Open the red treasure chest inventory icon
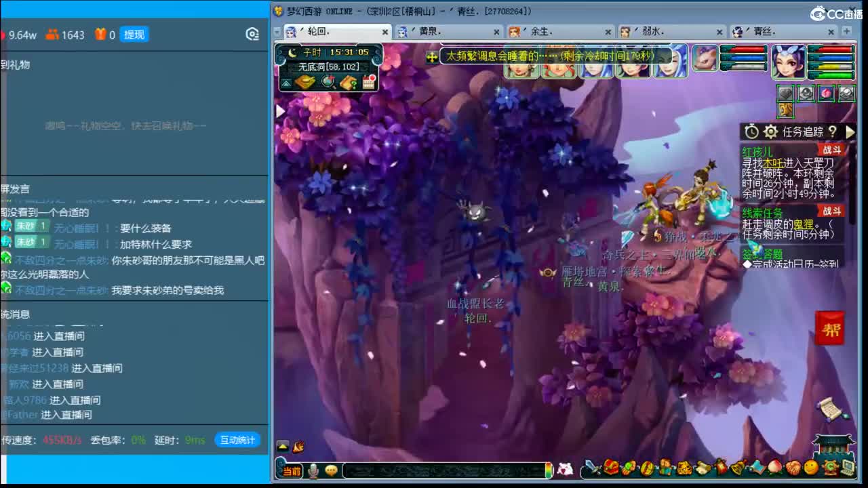The width and height of the screenshot is (868, 488). (611, 468)
